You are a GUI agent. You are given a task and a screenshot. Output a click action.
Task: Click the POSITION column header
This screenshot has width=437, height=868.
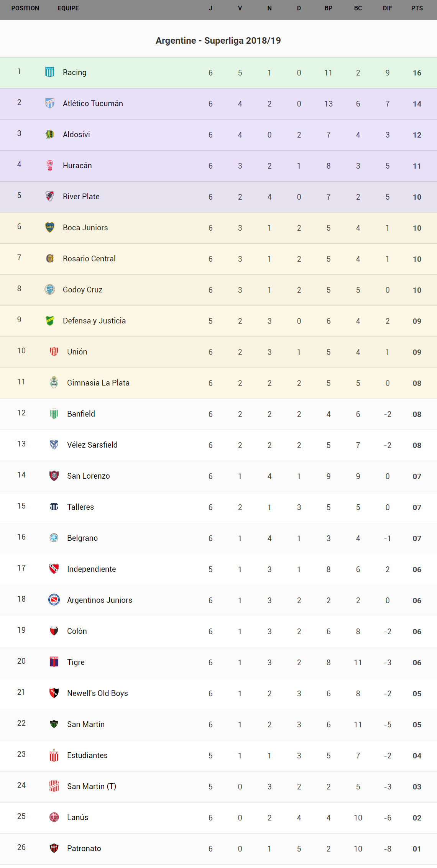[x=25, y=8]
